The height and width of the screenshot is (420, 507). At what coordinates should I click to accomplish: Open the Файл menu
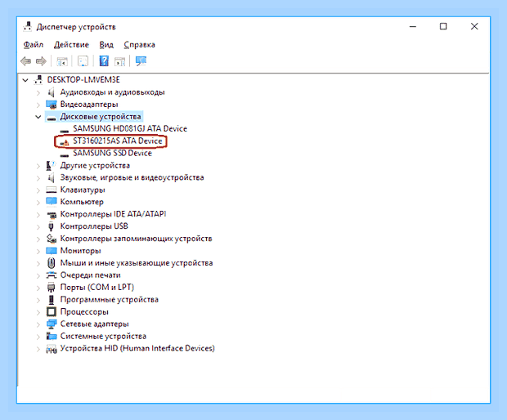(34, 45)
